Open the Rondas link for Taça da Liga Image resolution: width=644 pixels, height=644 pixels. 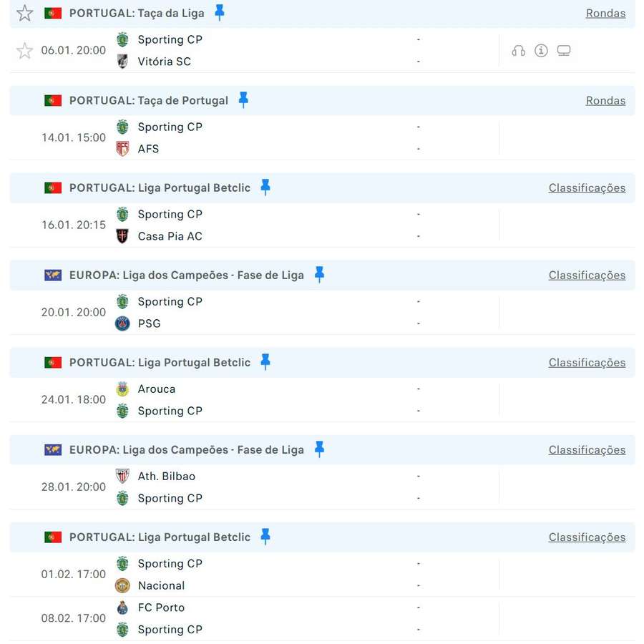pyautogui.click(x=605, y=12)
